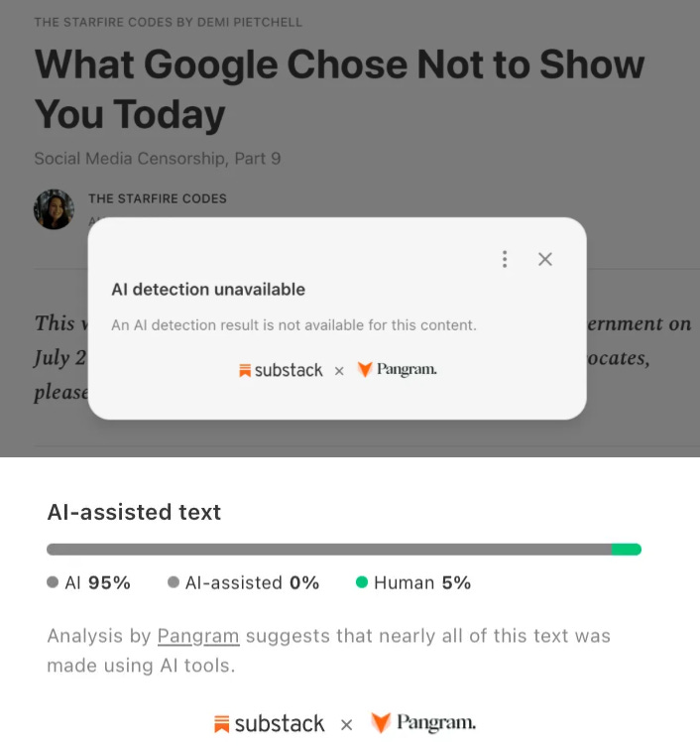Click the article headline about Google
The height and width of the screenshot is (748, 700).
pyautogui.click(x=339, y=89)
